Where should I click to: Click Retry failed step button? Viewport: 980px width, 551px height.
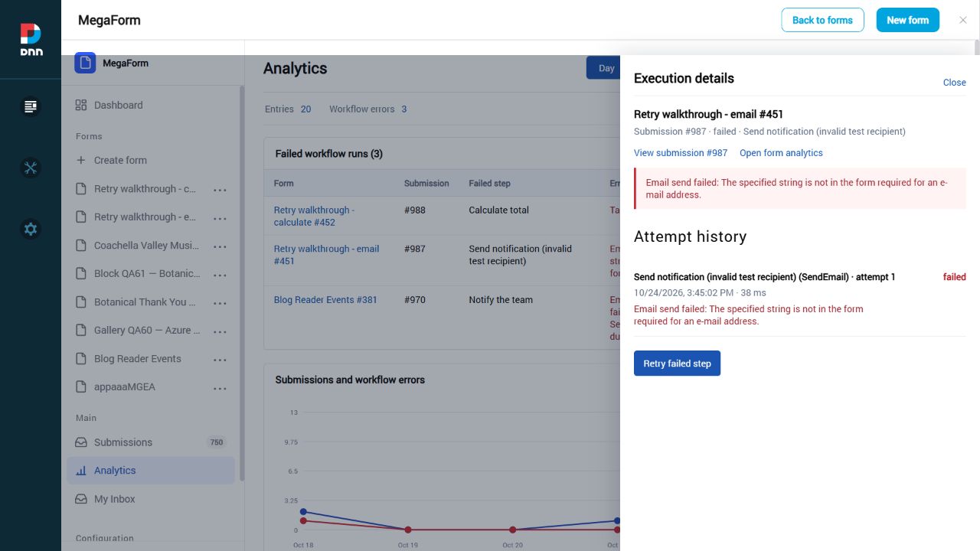(677, 364)
